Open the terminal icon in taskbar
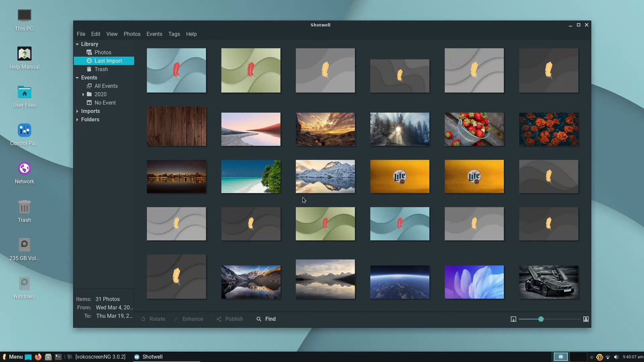The width and height of the screenshot is (644, 362). (x=58, y=357)
